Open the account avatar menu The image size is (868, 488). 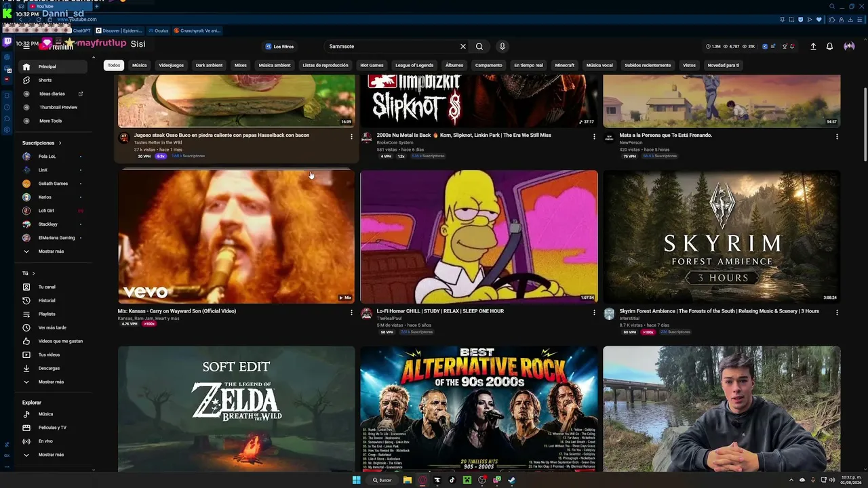click(849, 47)
